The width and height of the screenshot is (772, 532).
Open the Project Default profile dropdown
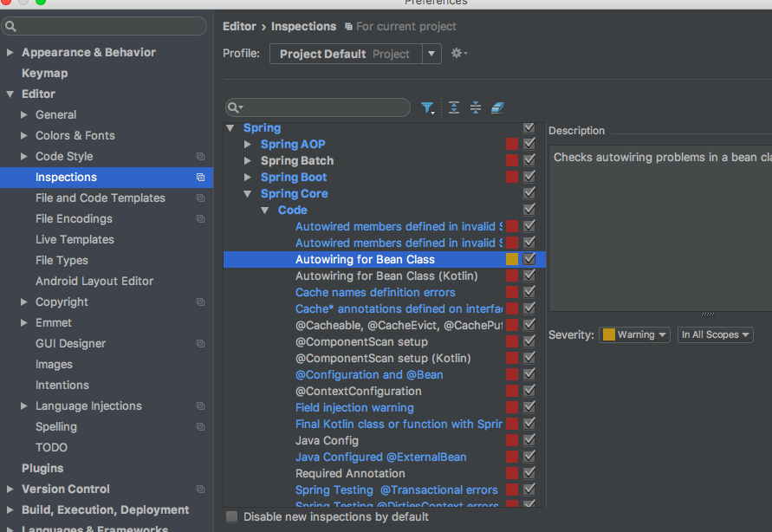[431, 54]
